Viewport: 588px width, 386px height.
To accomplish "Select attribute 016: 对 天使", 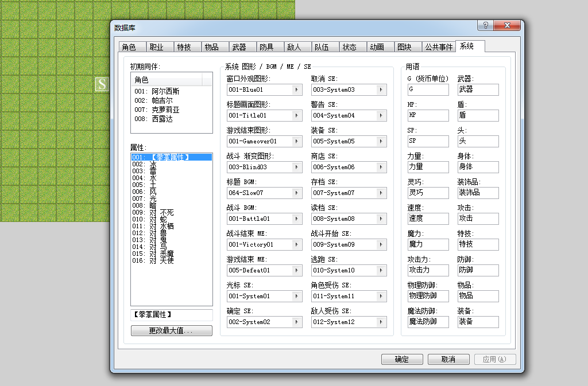I will (x=171, y=260).
